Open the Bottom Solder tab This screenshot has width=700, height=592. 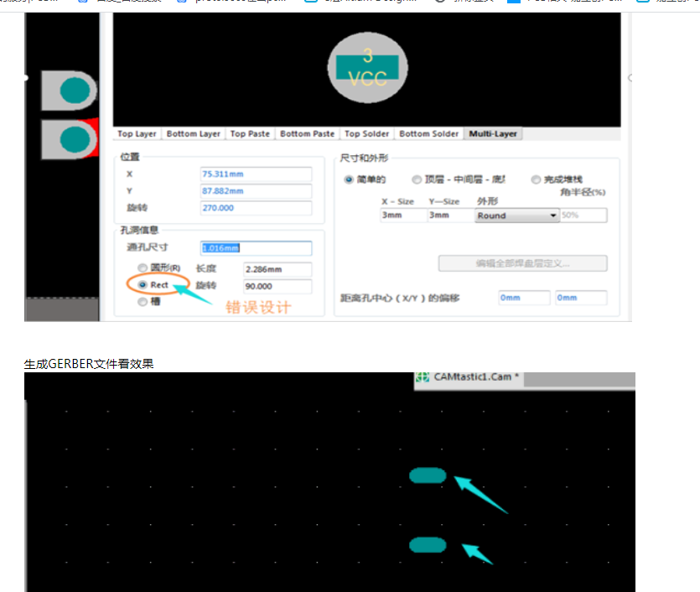tap(428, 134)
